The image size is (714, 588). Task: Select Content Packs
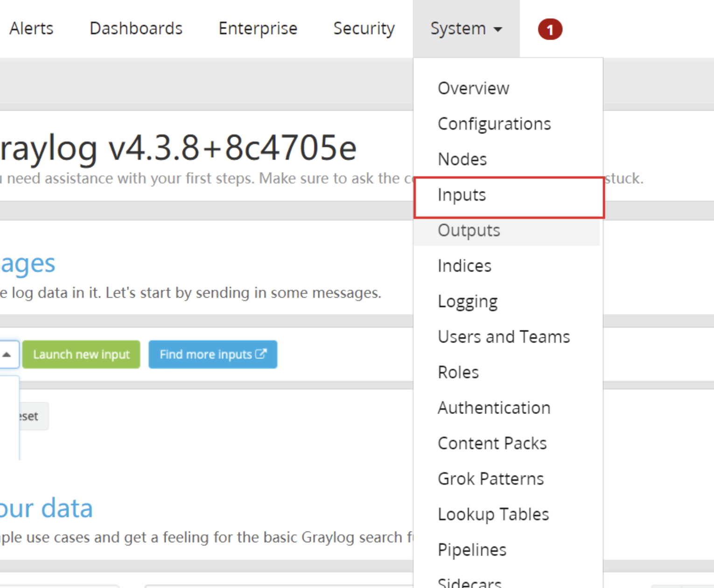point(492,443)
